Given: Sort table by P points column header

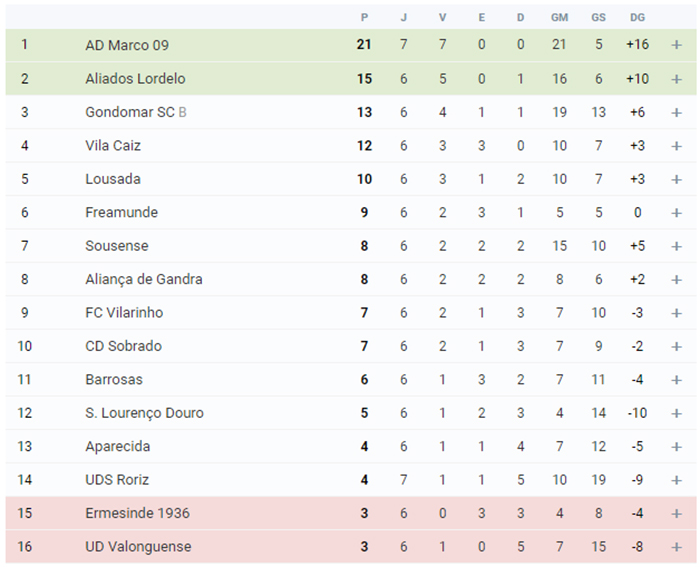Looking at the screenshot, I should (x=364, y=17).
